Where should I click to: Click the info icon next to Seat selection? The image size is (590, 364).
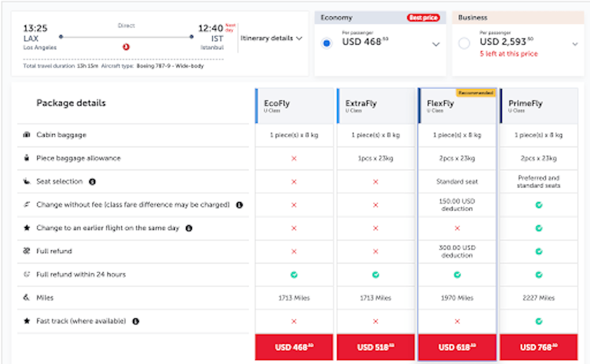92,181
